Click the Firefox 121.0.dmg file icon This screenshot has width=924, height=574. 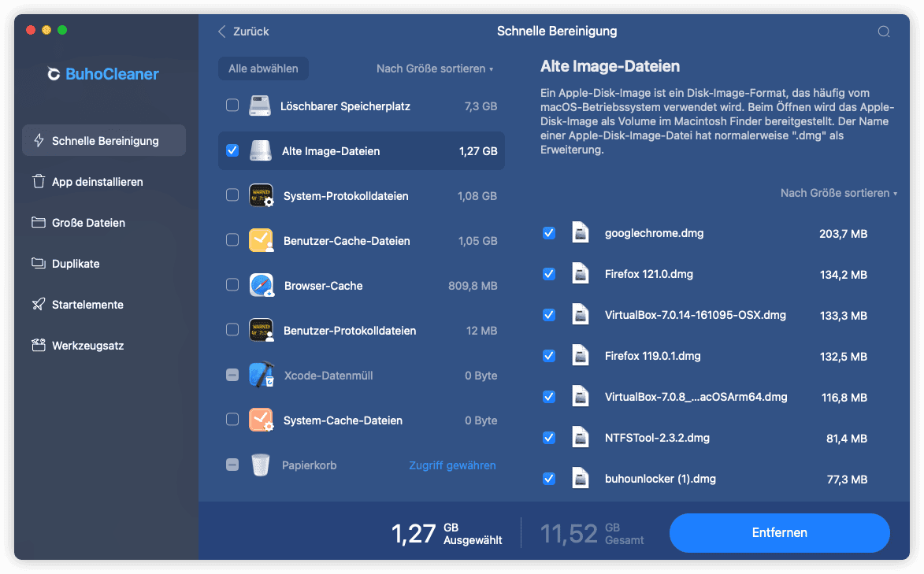click(581, 274)
